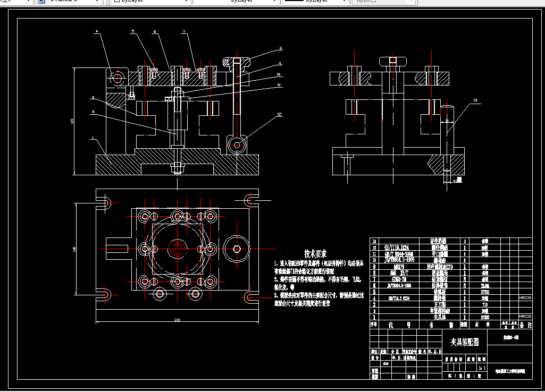Click the greyed-out plot style dropdown
The width and height of the screenshot is (545, 392).
coord(383,1)
